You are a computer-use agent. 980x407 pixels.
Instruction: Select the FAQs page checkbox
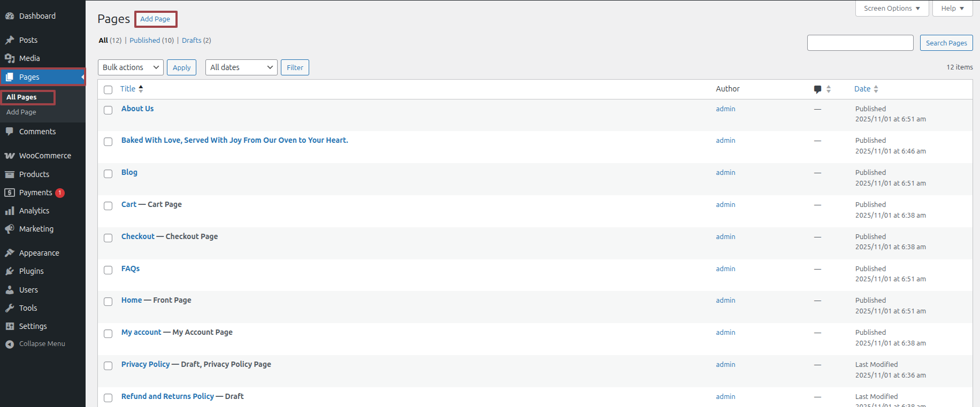pos(108,270)
